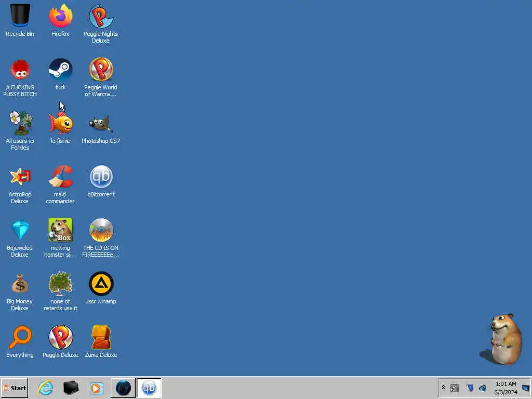Switch to the dark globe taskbar app
This screenshot has width=532, height=399.
(x=123, y=388)
